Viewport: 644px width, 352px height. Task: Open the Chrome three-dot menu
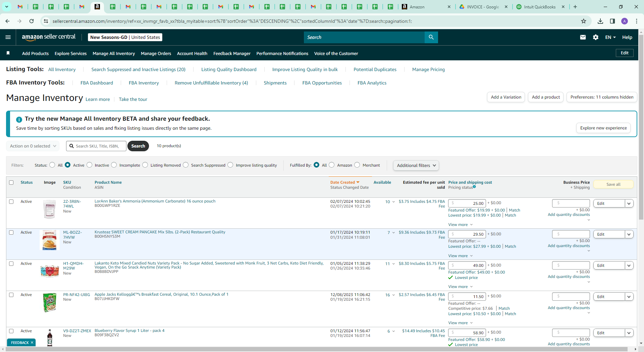637,21
